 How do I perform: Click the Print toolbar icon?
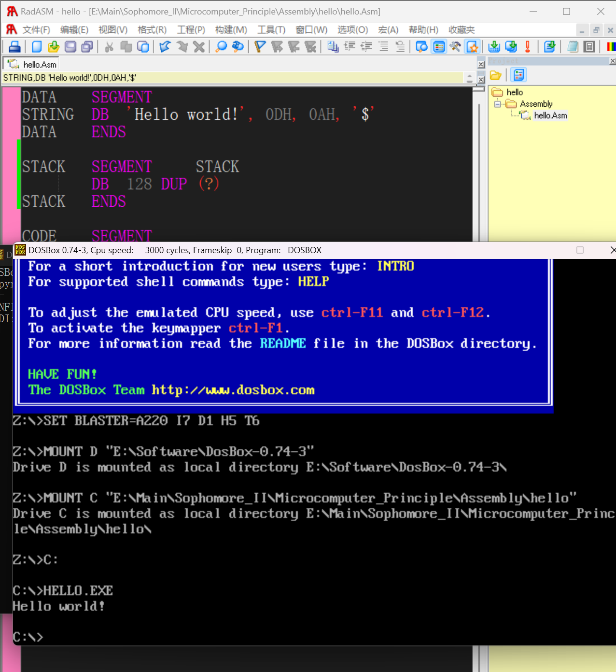pyautogui.click(x=14, y=47)
